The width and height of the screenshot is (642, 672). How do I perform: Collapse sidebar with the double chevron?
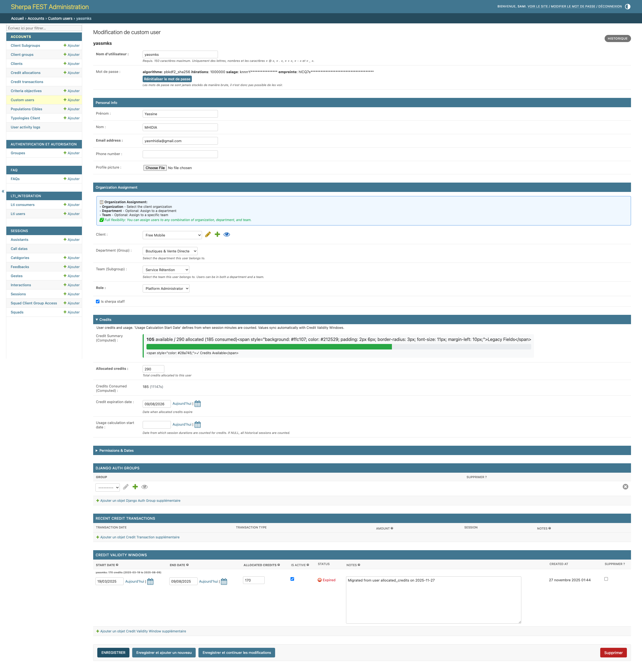pyautogui.click(x=3, y=191)
